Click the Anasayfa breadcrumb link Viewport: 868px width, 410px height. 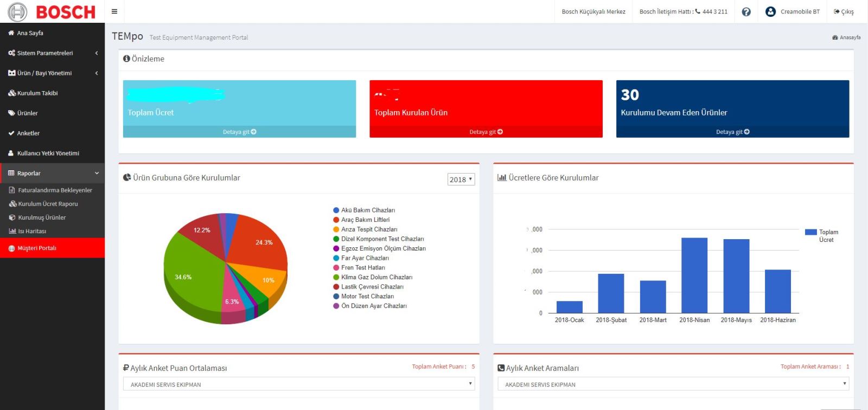coord(846,37)
